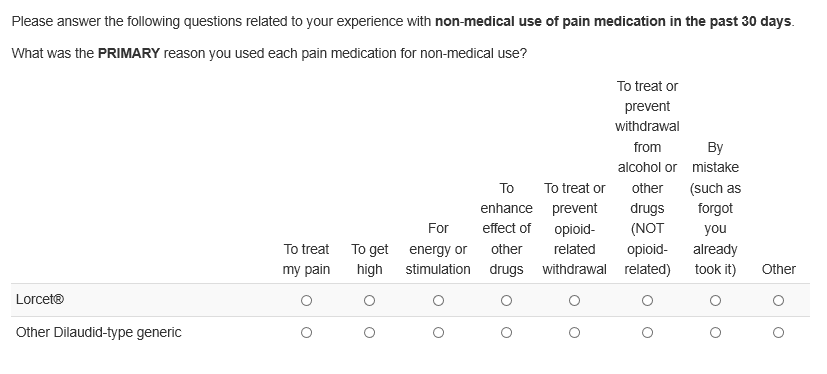The image size is (827, 374).
Task: Select 'To treat my pain' for Lorcet
Action: pyautogui.click(x=306, y=301)
